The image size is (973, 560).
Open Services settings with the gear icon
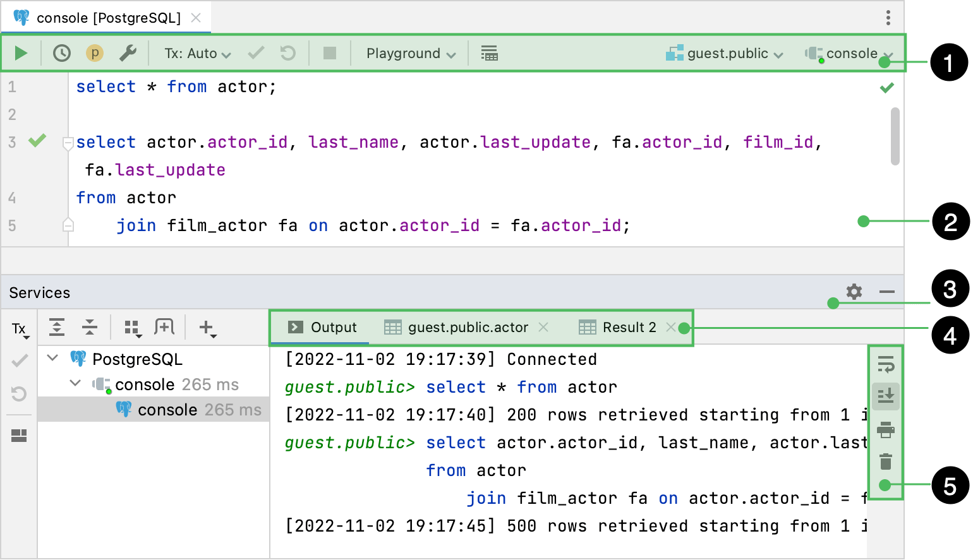tap(854, 292)
